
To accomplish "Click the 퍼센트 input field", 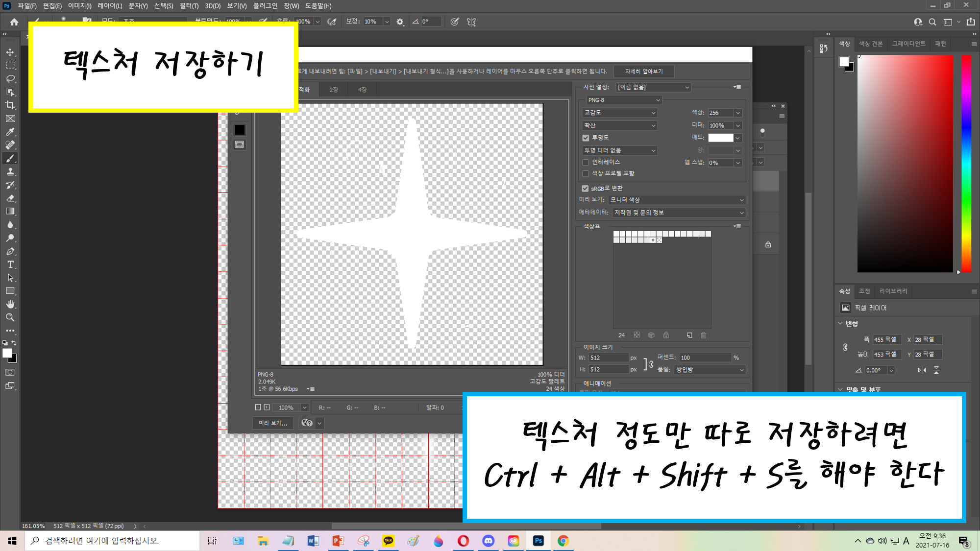I will click(705, 358).
